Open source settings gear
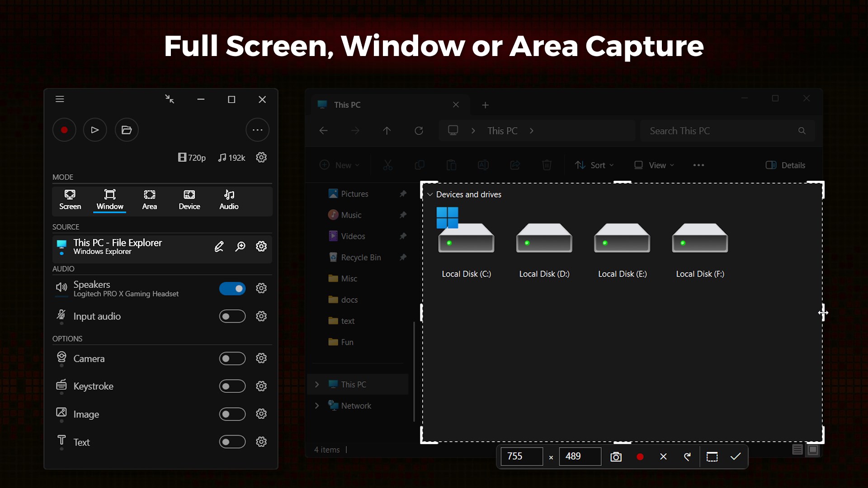The height and width of the screenshot is (488, 868). (x=261, y=246)
